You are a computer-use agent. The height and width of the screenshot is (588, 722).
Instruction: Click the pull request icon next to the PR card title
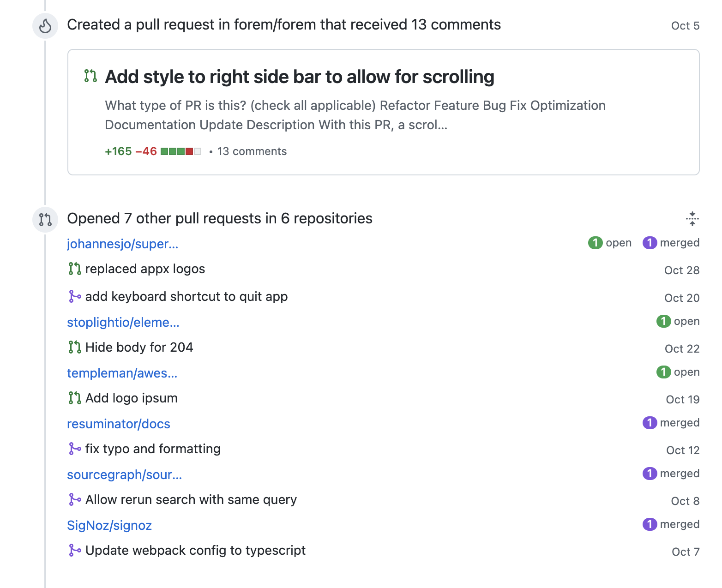(90, 76)
